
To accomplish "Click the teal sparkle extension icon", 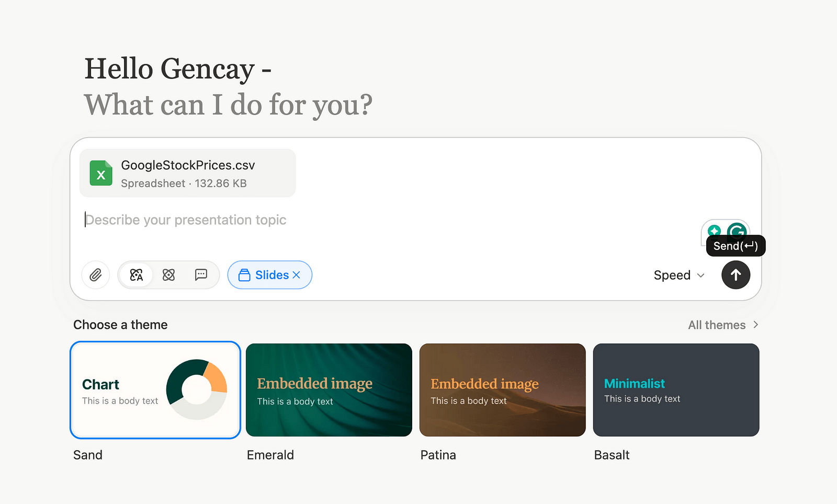I will (x=714, y=231).
